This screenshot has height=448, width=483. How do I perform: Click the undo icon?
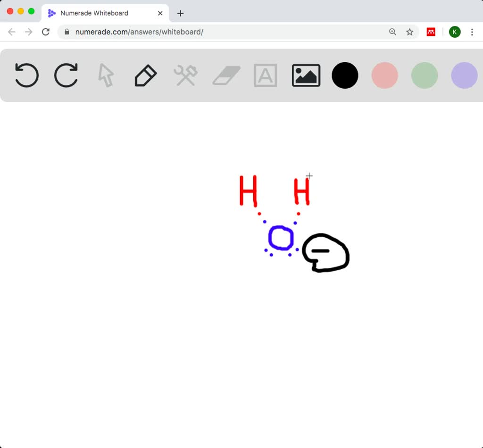26,75
